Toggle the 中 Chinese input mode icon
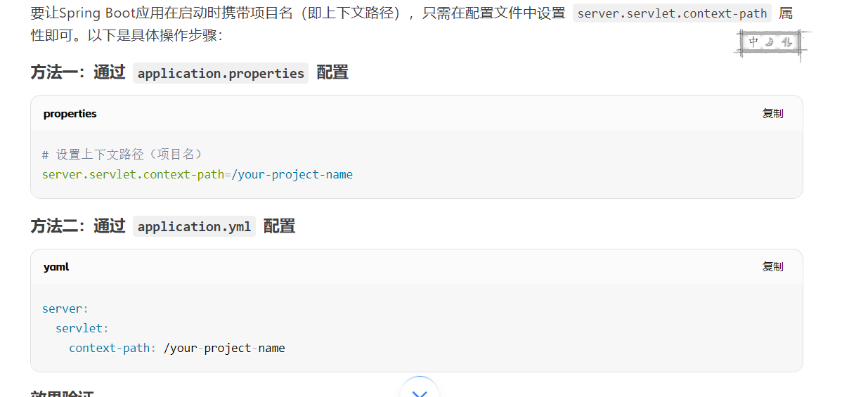 pyautogui.click(x=753, y=42)
